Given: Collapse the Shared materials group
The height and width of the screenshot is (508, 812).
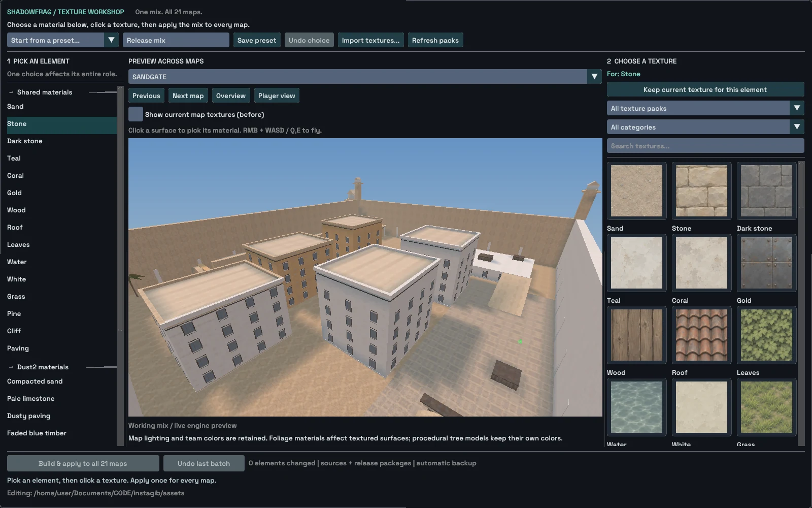Looking at the screenshot, I should click(x=11, y=92).
